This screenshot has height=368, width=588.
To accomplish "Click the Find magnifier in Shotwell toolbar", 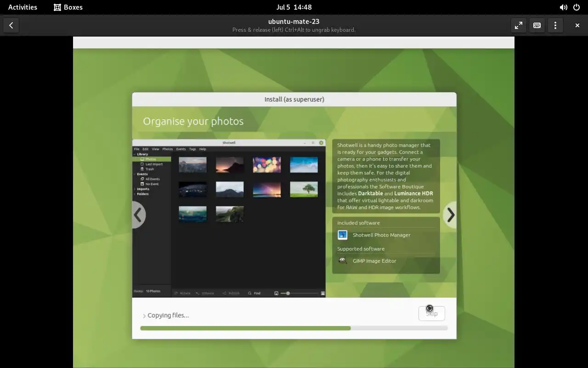I will [x=250, y=293].
